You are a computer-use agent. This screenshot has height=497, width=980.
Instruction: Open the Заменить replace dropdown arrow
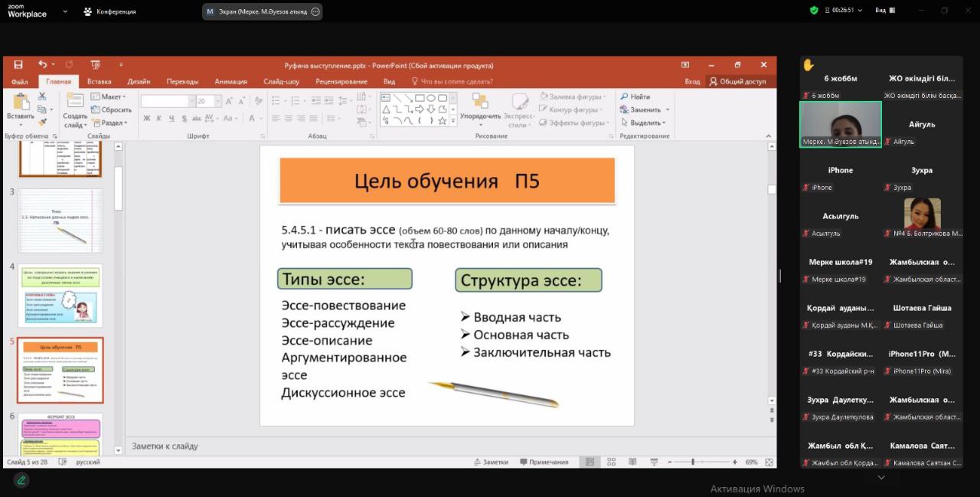coord(667,110)
